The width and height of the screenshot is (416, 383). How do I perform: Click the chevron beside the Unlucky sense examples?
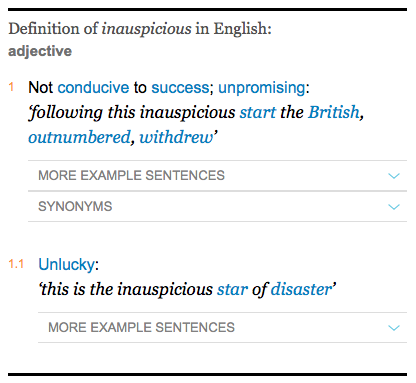pos(394,328)
